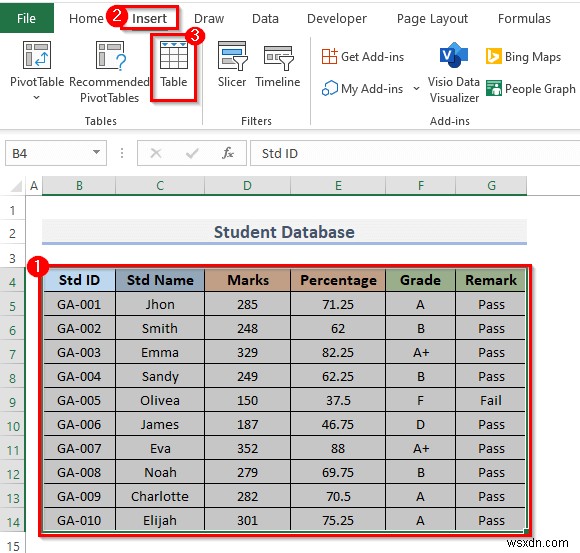Open Recommended PivotTables
This screenshot has height=553, width=580.
[109, 72]
